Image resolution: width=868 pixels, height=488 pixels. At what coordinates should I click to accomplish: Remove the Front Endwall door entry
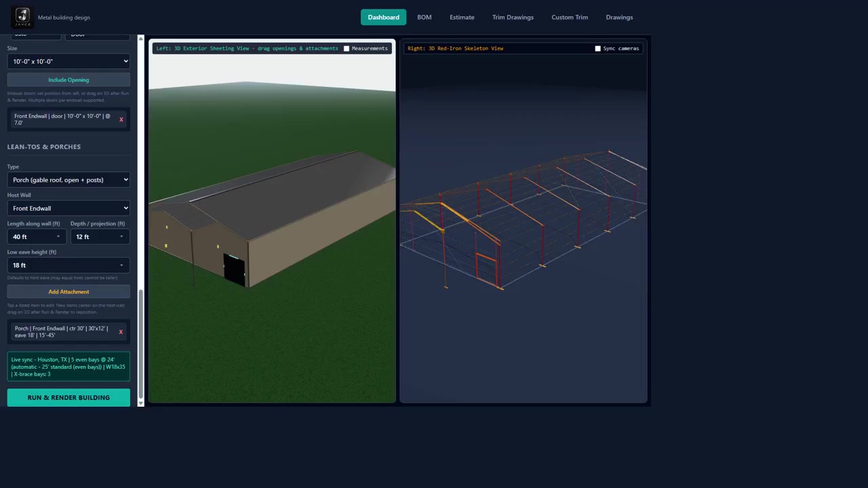[121, 119]
